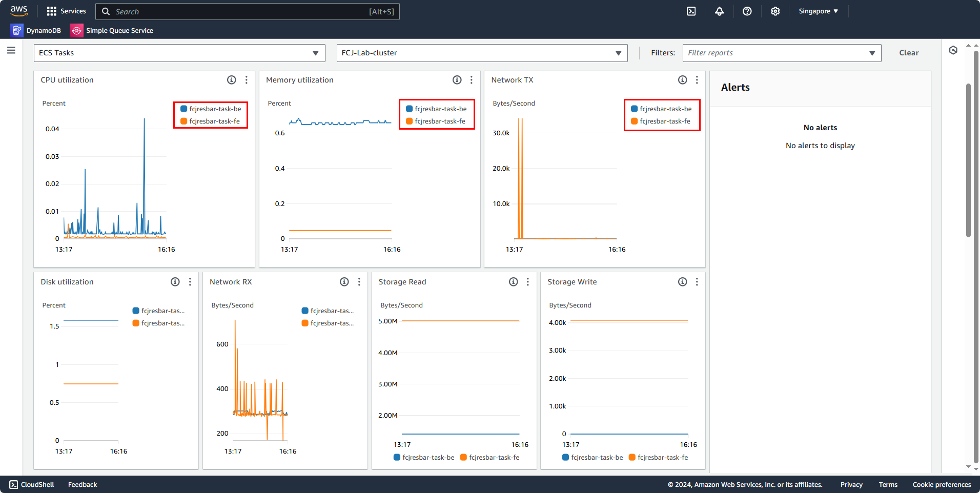Open Disk utilization widget options menu
The height and width of the screenshot is (493, 980).
(x=190, y=282)
